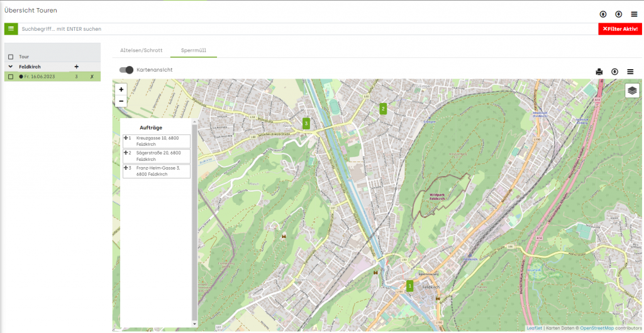Select the Sperrmüll tab

[194, 50]
